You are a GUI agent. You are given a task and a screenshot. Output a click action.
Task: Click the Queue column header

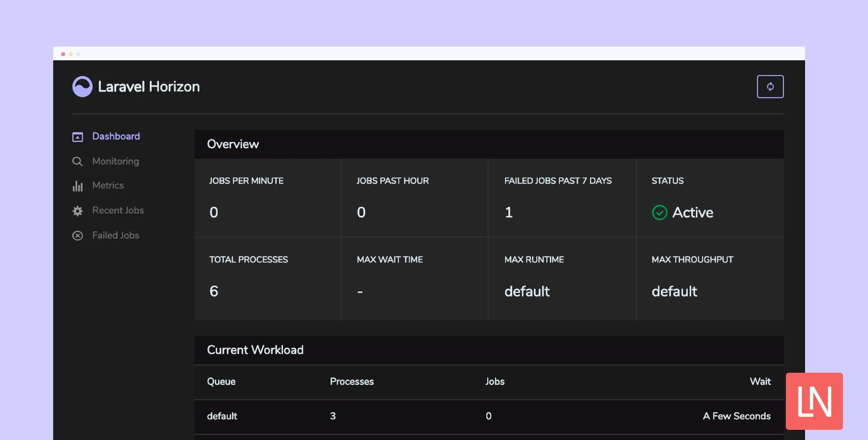[x=221, y=381]
